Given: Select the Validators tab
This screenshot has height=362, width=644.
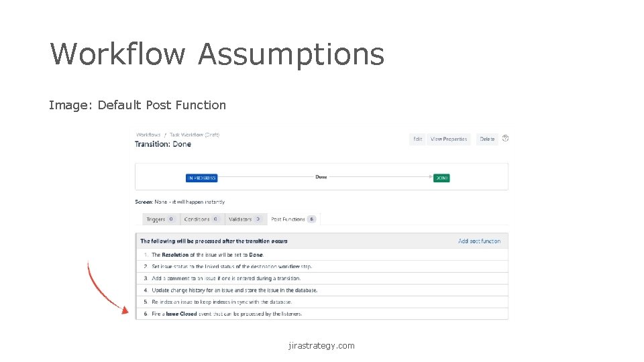Looking at the screenshot, I should point(244,219).
